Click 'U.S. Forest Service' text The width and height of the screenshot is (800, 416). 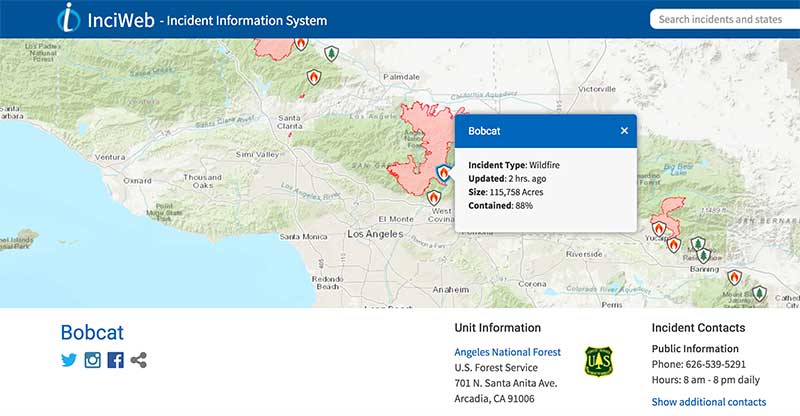coord(496,368)
